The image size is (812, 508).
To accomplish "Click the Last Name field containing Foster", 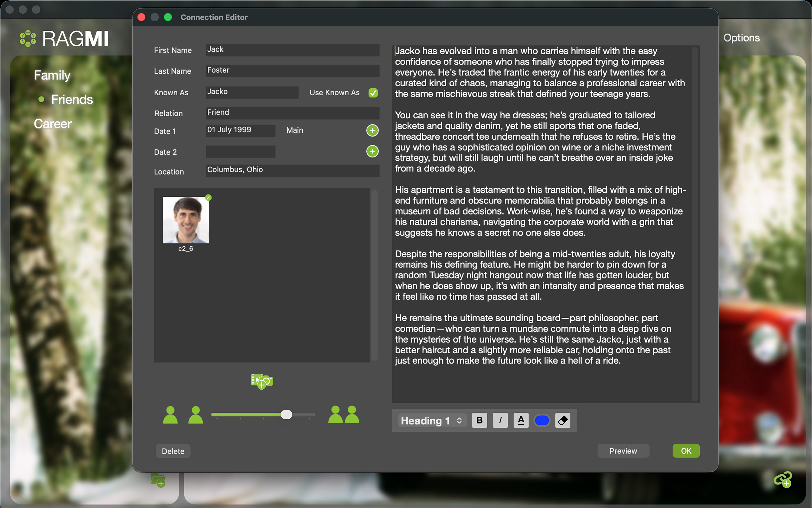I will point(292,70).
